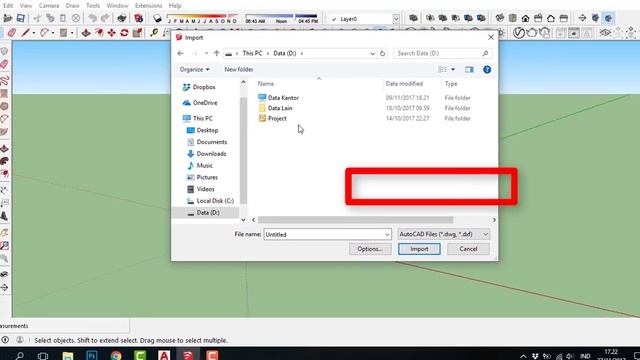Open the recent locations dropdown arrow
Screen dimensions: 640x360
(x=207, y=53)
